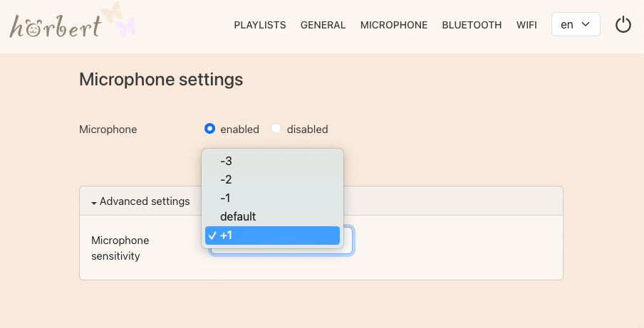Click the power icon in header
This screenshot has width=644, height=328.
pyautogui.click(x=623, y=25)
